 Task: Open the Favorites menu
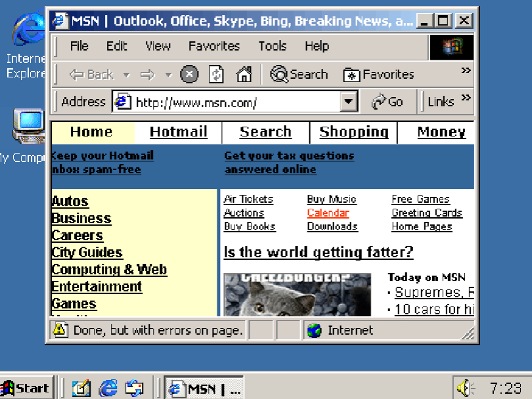(214, 46)
